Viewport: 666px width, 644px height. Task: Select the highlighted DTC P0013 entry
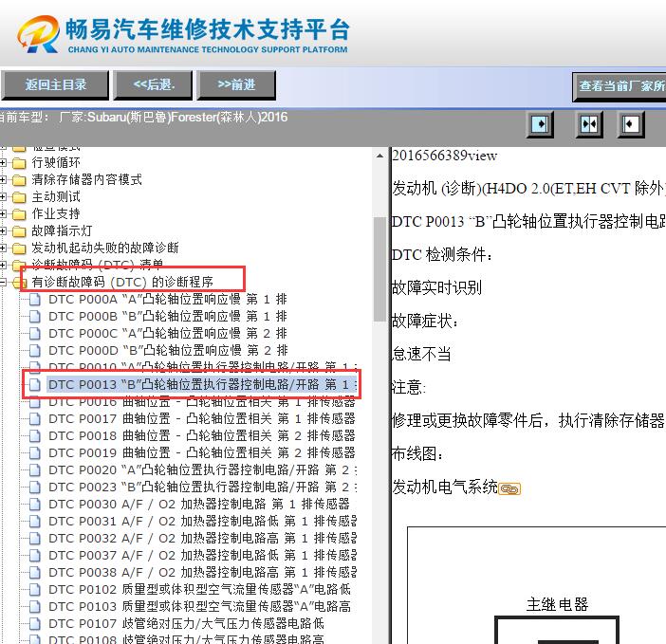pos(203,385)
